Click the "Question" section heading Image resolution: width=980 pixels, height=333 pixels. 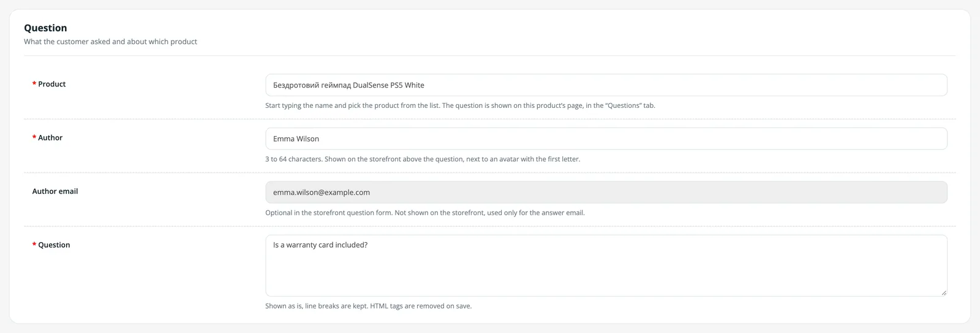click(45, 28)
